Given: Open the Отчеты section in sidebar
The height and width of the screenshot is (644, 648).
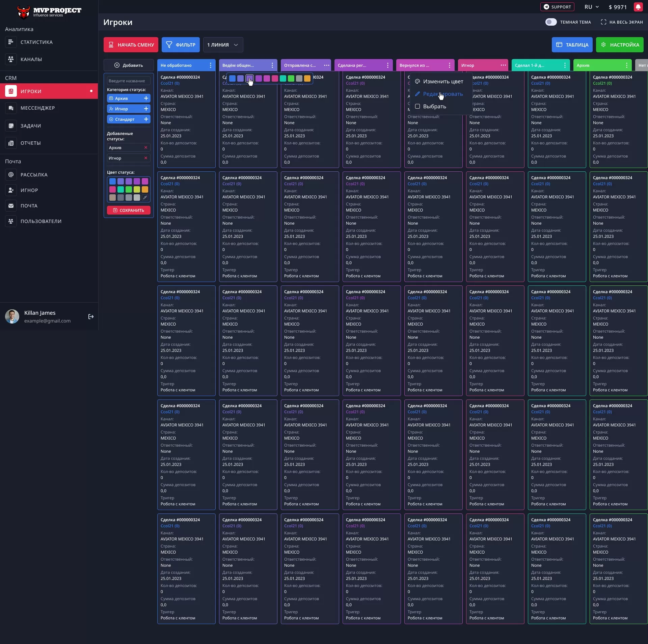Looking at the screenshot, I should (31, 143).
